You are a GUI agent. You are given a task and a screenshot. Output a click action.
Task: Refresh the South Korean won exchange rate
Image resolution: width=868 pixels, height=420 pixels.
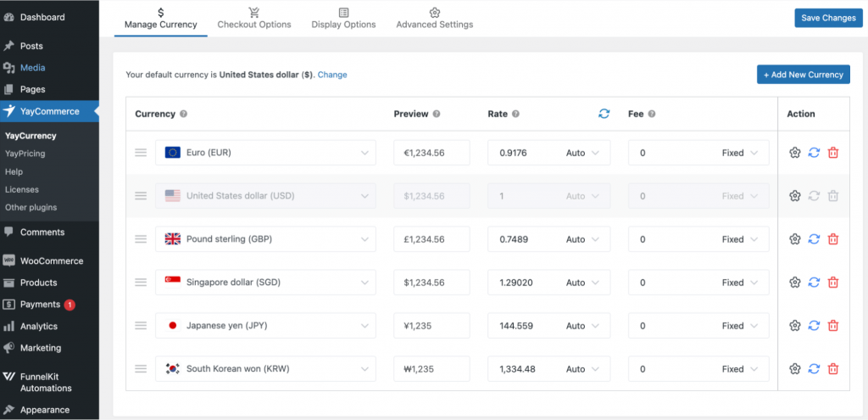pyautogui.click(x=814, y=369)
